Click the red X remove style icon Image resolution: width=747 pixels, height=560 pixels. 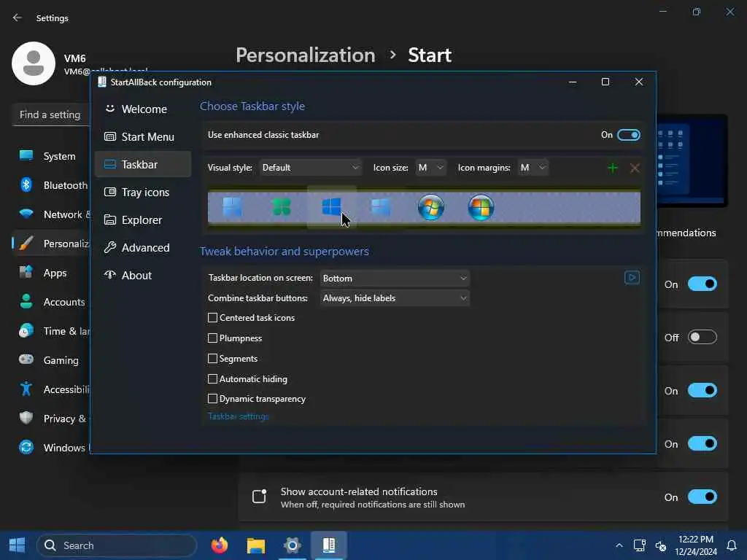[x=635, y=168]
